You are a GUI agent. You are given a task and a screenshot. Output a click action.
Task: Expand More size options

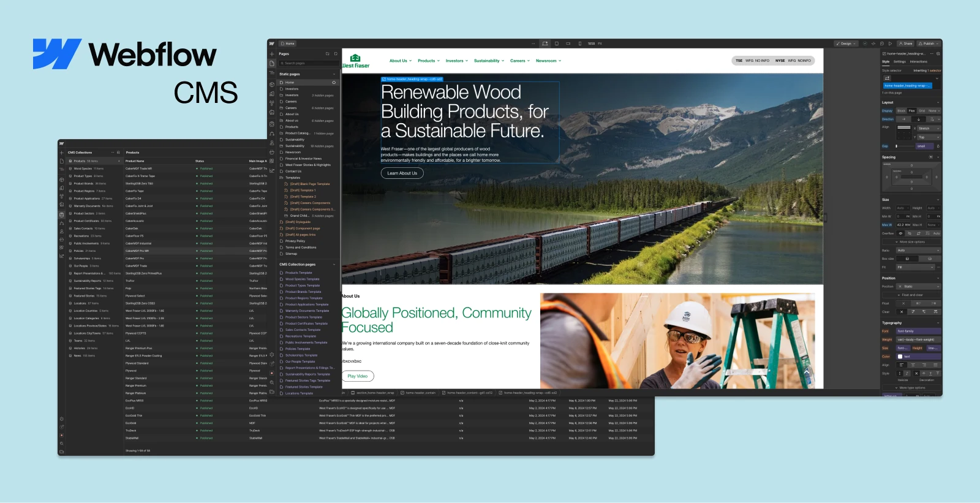click(x=911, y=241)
